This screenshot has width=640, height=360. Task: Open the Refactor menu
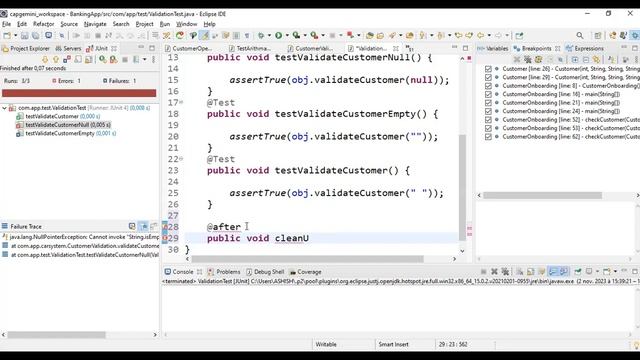(43, 24)
